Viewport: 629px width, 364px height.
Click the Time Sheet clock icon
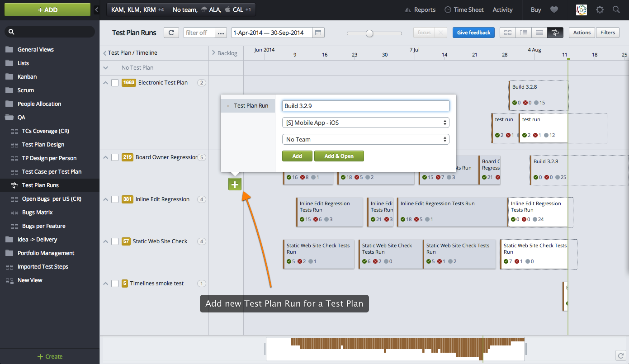point(448,9)
